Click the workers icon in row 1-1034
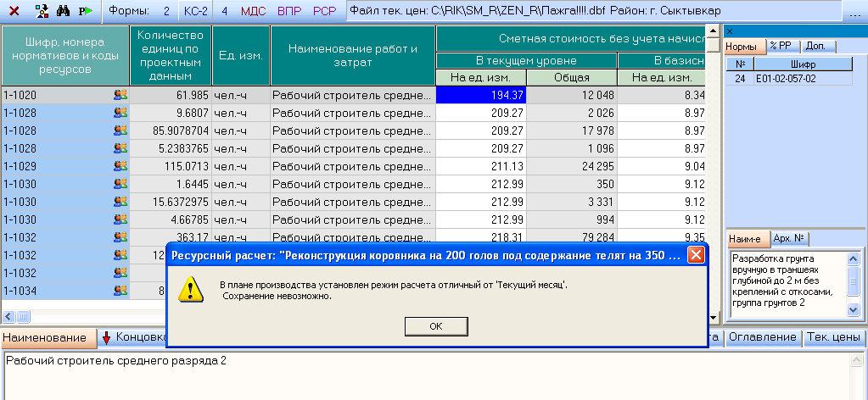 point(120,290)
